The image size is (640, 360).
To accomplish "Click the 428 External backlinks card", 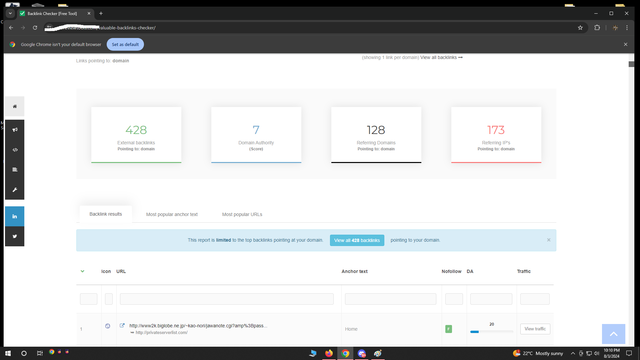I will click(136, 135).
